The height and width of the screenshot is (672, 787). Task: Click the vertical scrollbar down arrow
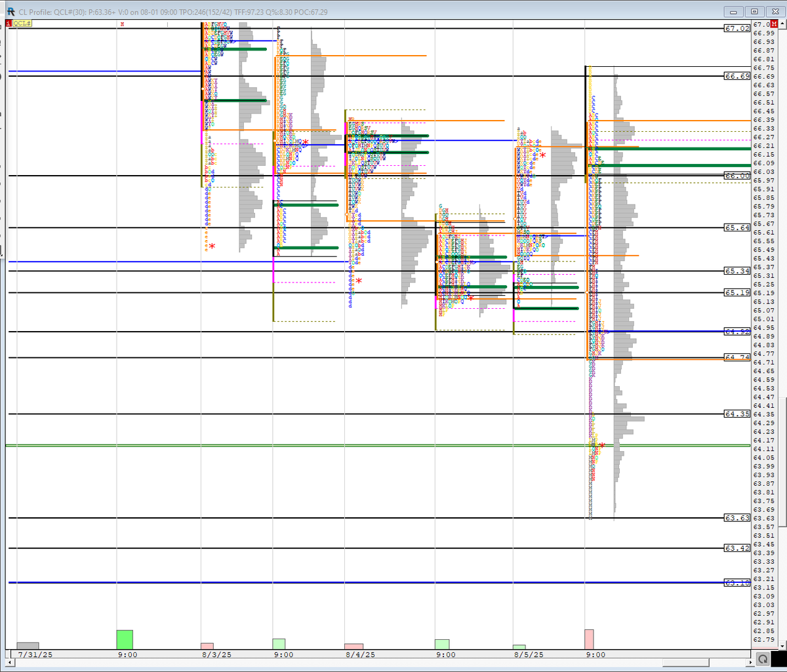(782, 646)
